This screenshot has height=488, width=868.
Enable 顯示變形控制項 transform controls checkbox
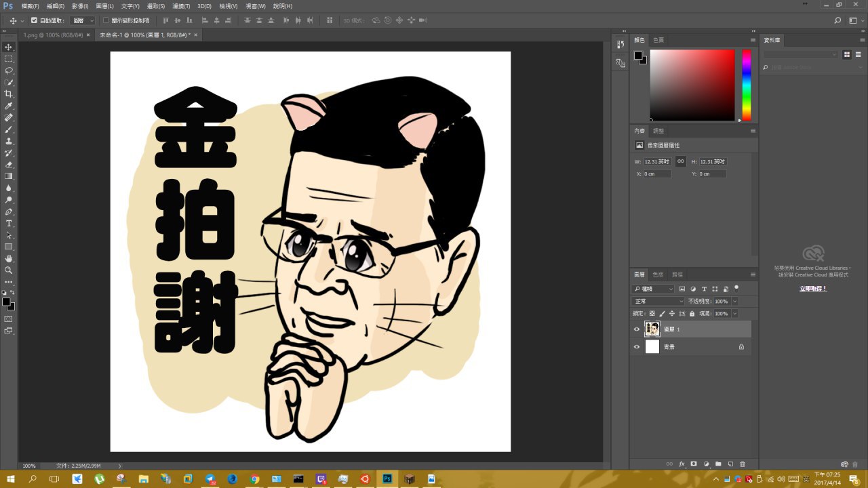(x=106, y=20)
